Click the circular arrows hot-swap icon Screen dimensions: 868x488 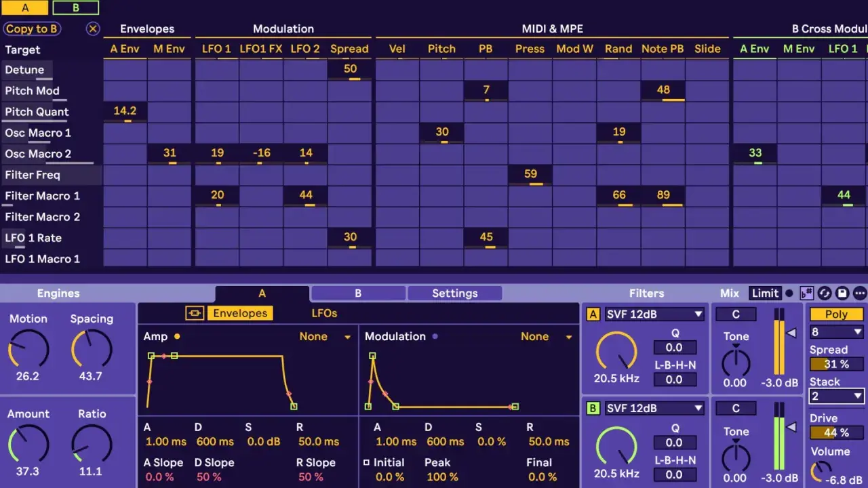coord(825,293)
